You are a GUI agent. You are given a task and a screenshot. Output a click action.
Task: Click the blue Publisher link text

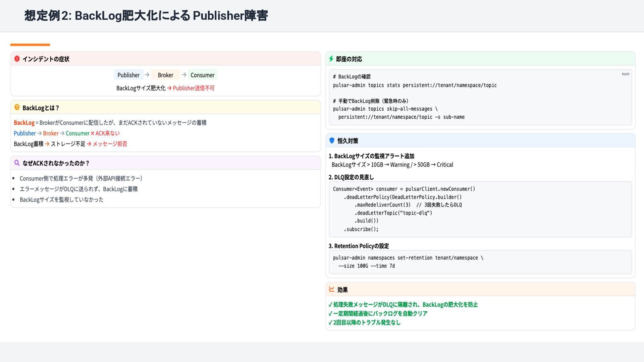(x=24, y=133)
